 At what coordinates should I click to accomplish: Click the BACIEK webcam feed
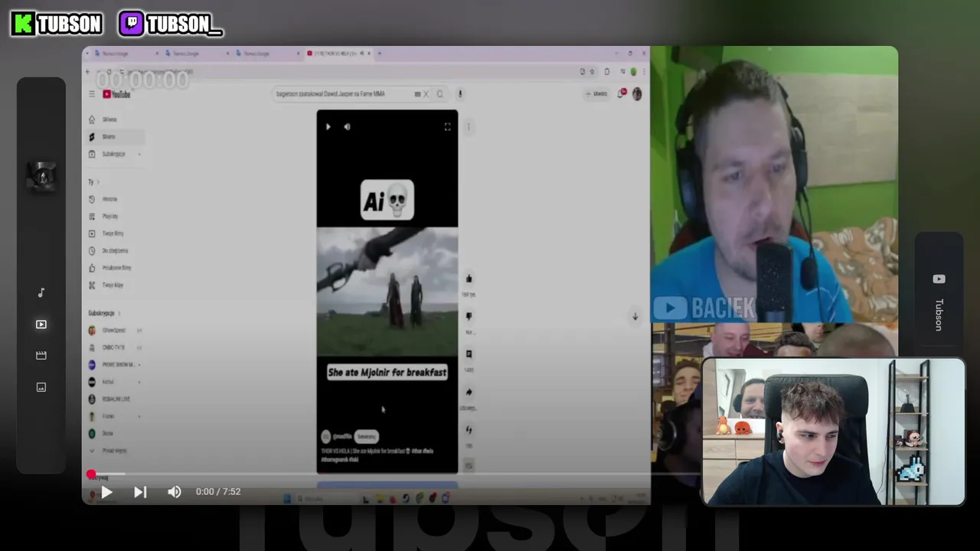coord(774,184)
